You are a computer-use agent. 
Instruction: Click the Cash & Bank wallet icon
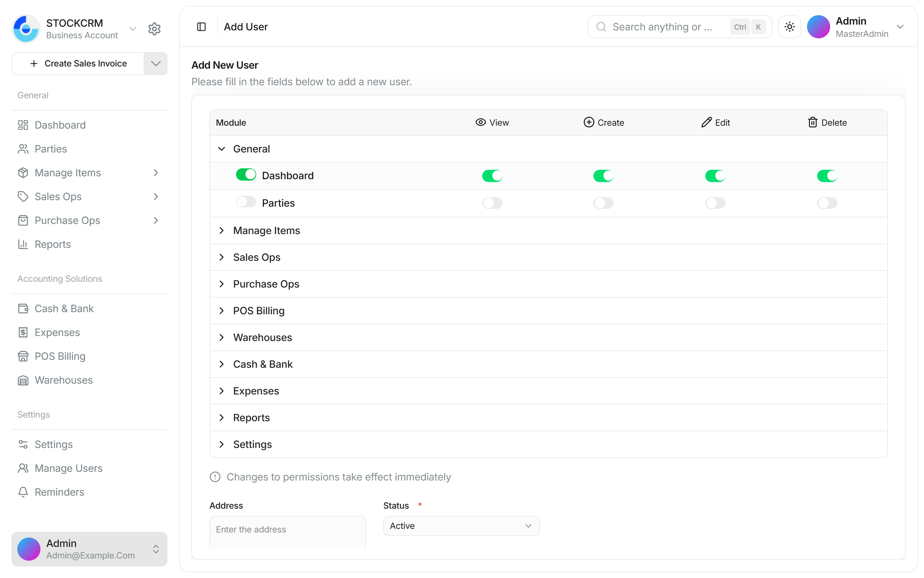pos(23,309)
